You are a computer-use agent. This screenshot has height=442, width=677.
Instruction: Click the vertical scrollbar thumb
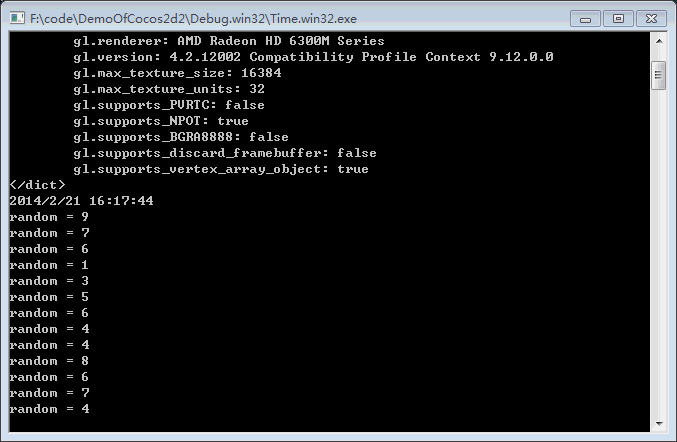tap(658, 75)
